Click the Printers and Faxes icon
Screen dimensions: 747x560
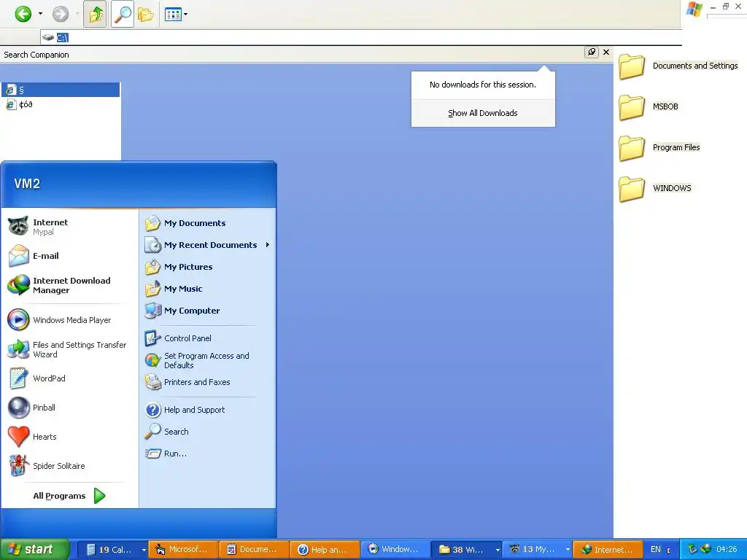[153, 382]
